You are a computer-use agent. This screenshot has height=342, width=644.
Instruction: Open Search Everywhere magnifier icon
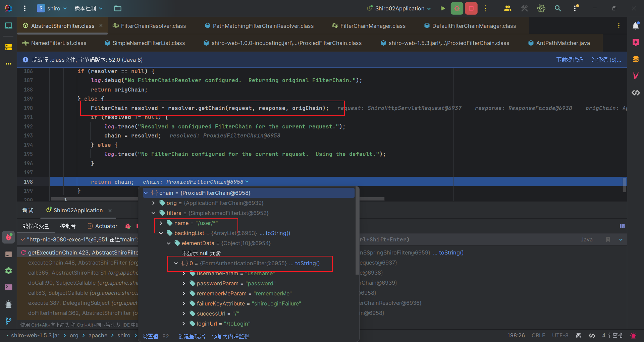click(558, 8)
